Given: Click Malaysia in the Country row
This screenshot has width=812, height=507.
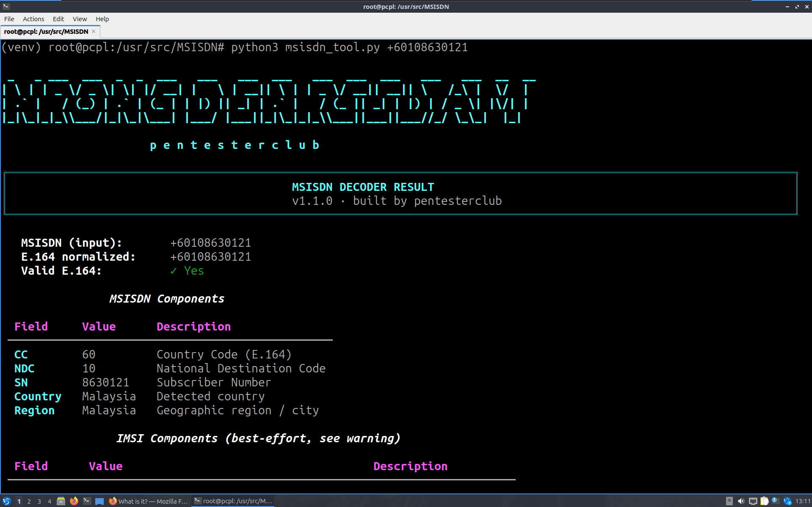Looking at the screenshot, I should (x=109, y=397).
